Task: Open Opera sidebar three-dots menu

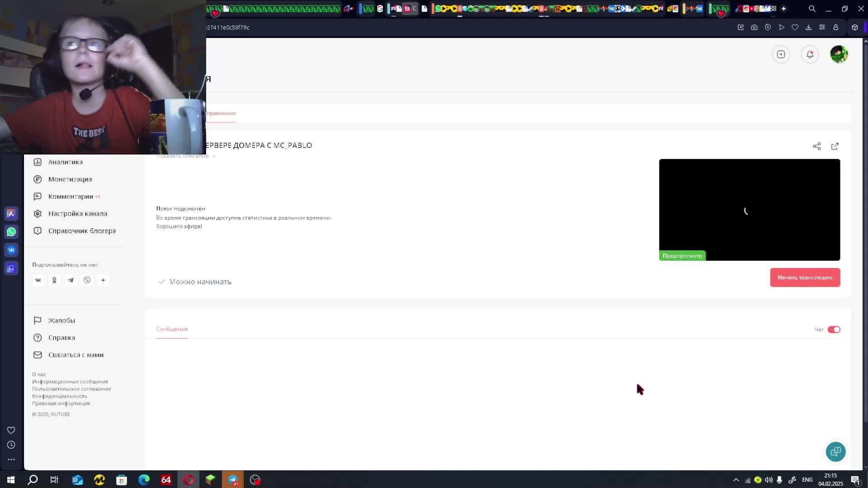Action: [x=11, y=460]
